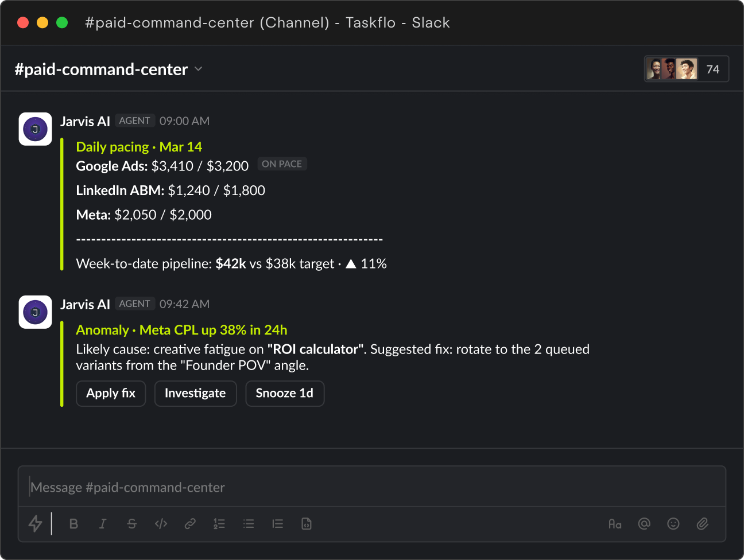Apply strikethrough formatting
This screenshot has width=744, height=560.
(x=132, y=523)
